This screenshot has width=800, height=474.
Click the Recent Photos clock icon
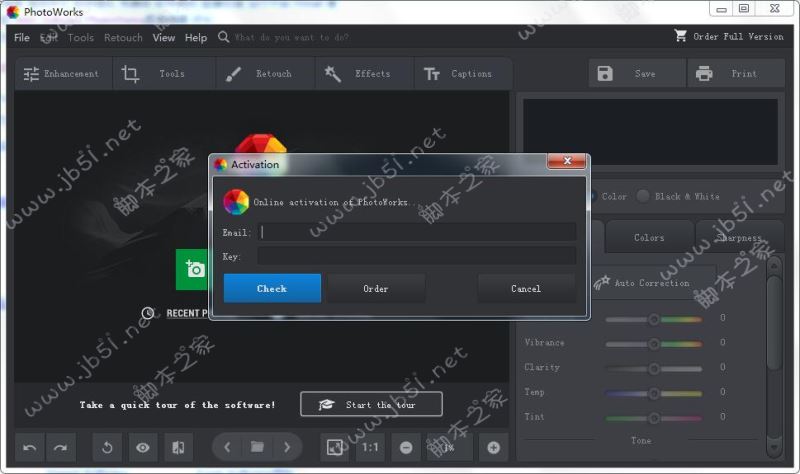pos(147,313)
